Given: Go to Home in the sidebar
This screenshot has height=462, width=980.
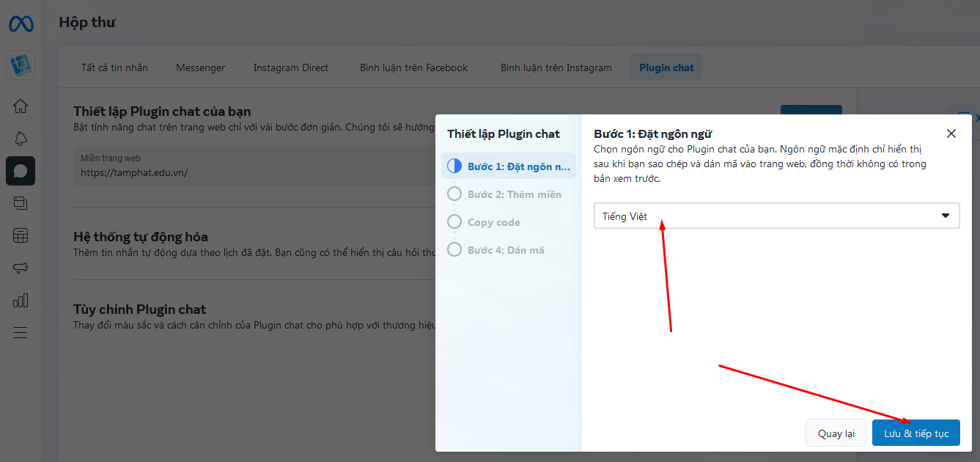Looking at the screenshot, I should tap(21, 106).
